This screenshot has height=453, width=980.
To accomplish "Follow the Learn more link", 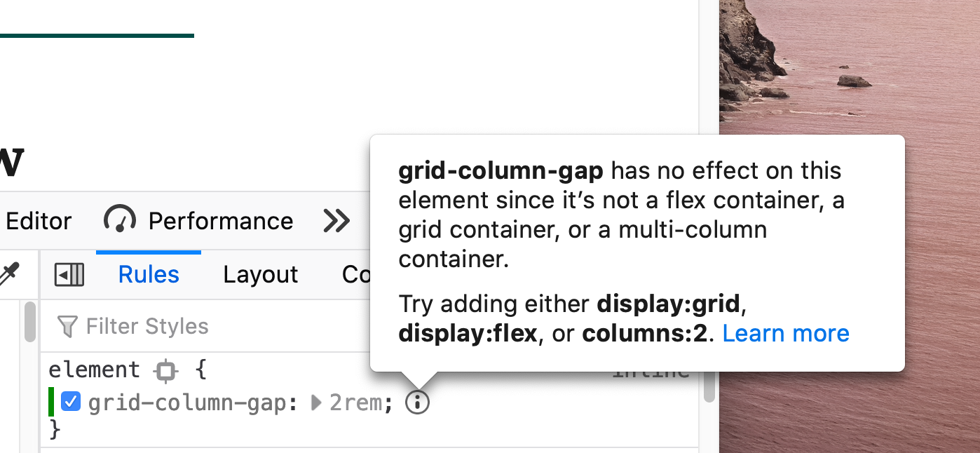I will (x=785, y=333).
